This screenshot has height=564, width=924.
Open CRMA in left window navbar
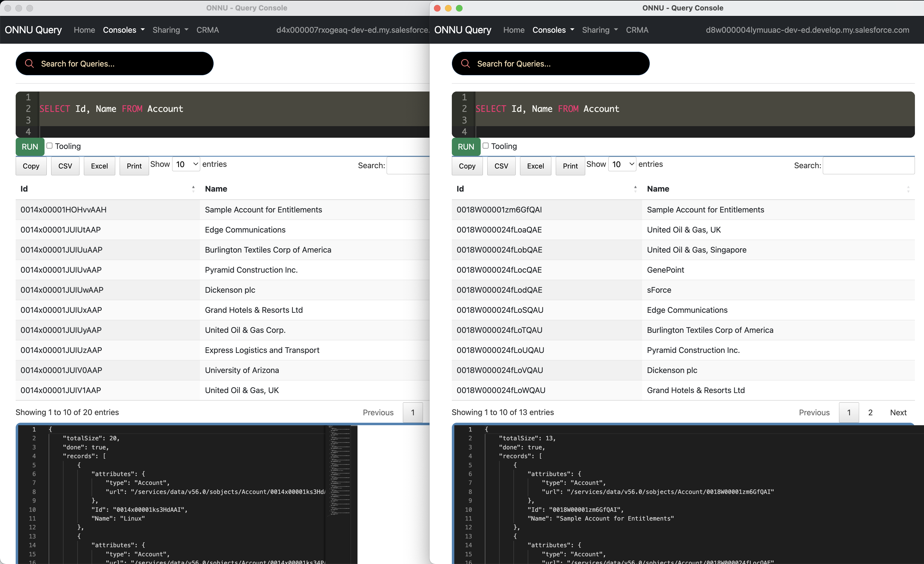pos(207,30)
